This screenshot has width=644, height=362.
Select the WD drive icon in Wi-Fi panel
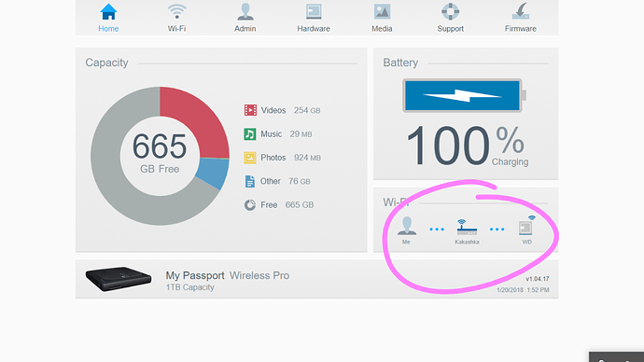pyautogui.click(x=527, y=226)
